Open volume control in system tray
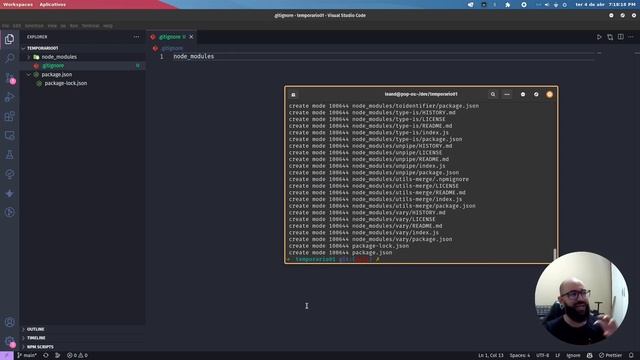Image resolution: width=640 pixels, height=360 pixels. (547, 4)
